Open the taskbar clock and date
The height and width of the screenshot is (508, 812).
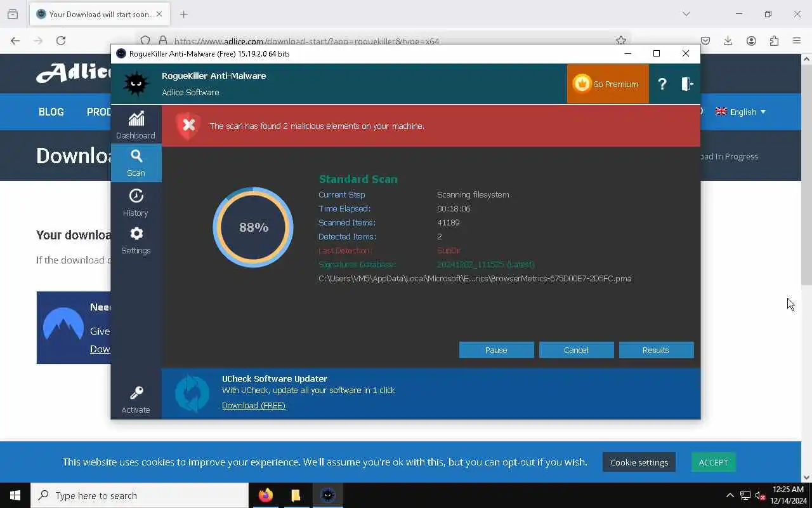point(789,495)
